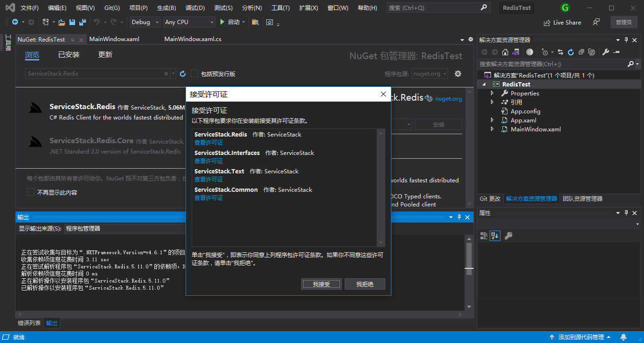Switch to the 错误列表 error list tab

(x=29, y=323)
